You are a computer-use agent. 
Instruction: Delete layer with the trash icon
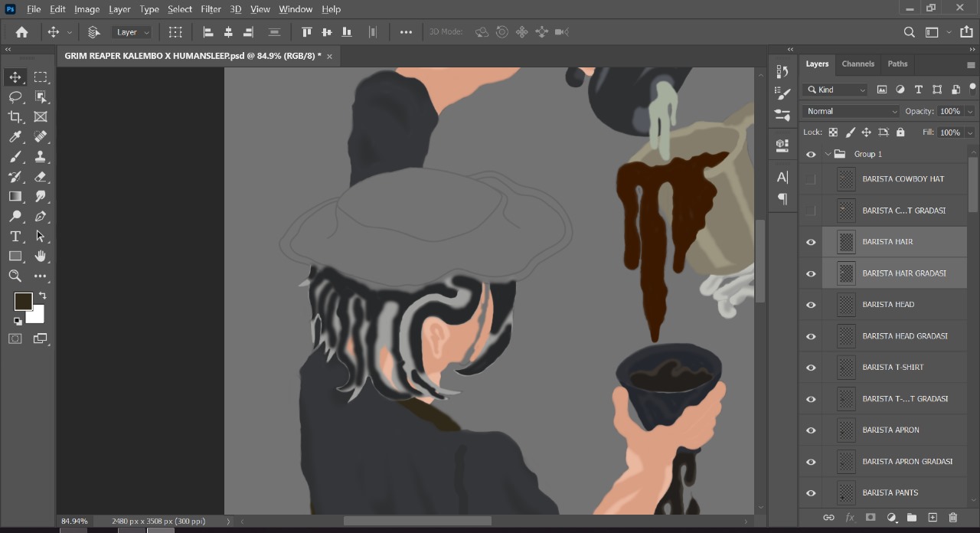[x=953, y=518]
